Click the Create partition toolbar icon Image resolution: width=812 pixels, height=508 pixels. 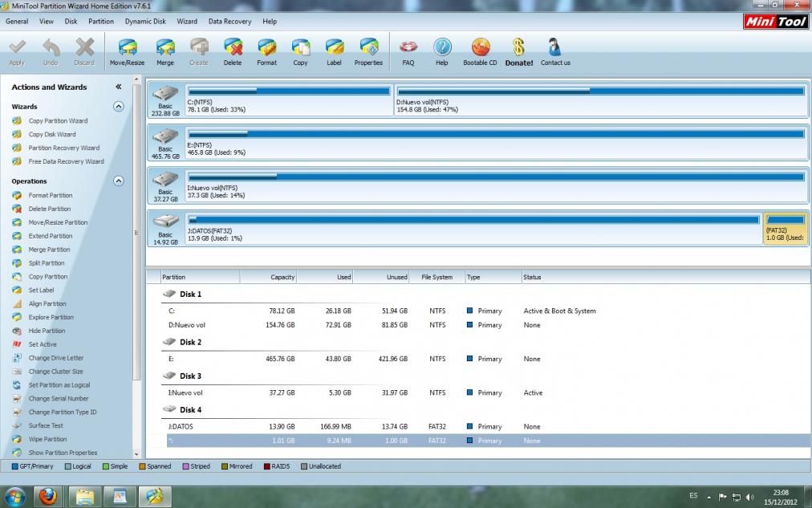click(x=199, y=47)
